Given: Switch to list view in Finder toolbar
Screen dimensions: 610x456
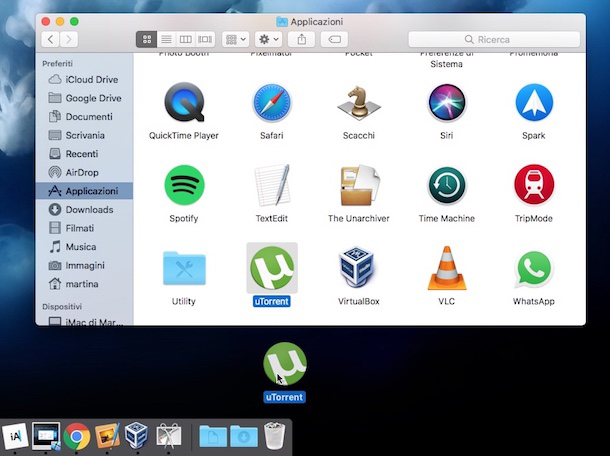Looking at the screenshot, I should [167, 39].
